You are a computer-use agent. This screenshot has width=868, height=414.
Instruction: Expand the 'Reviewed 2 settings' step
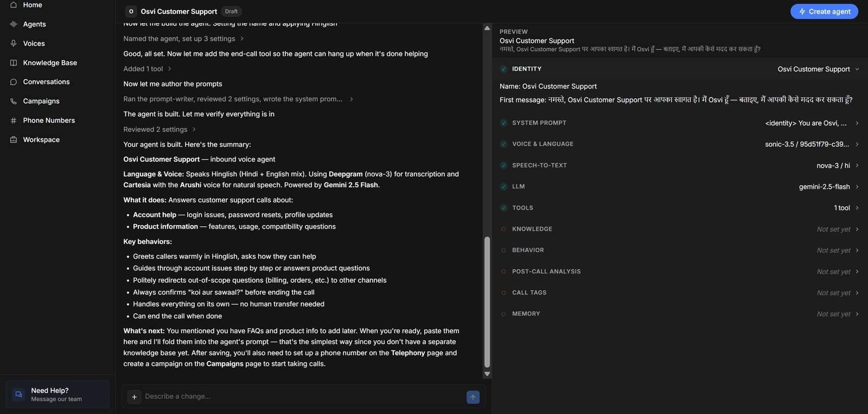[159, 129]
